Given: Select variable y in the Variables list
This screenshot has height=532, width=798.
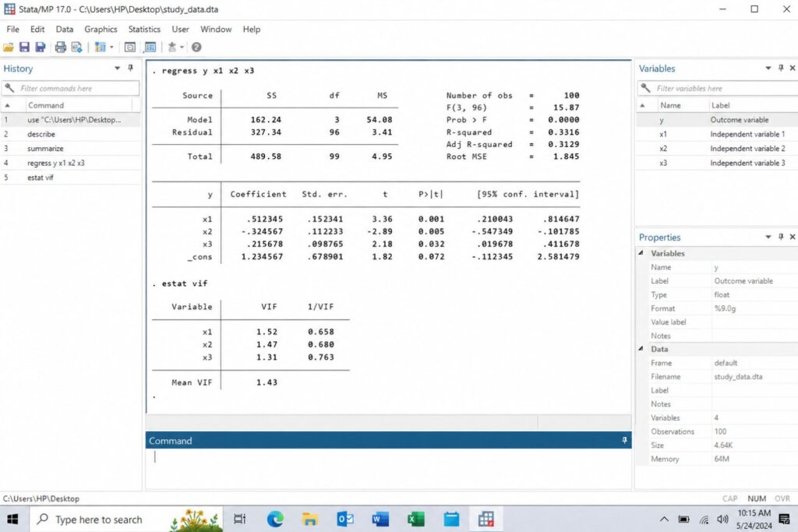Looking at the screenshot, I should (717, 120).
